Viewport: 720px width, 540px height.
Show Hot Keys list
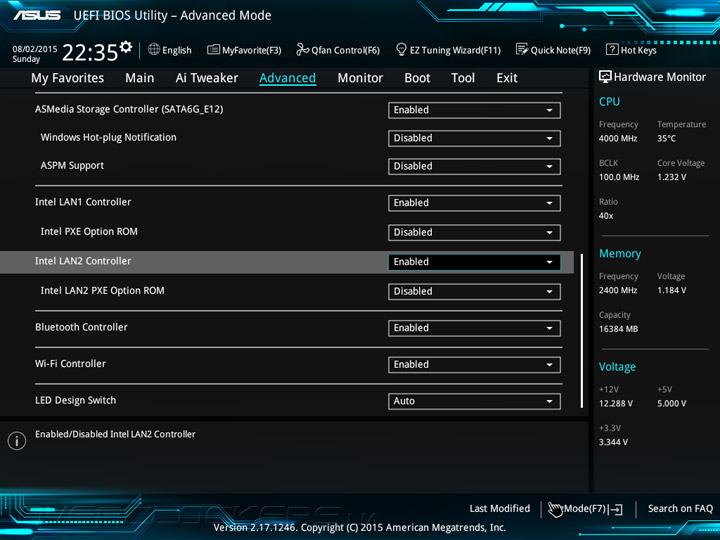638,50
